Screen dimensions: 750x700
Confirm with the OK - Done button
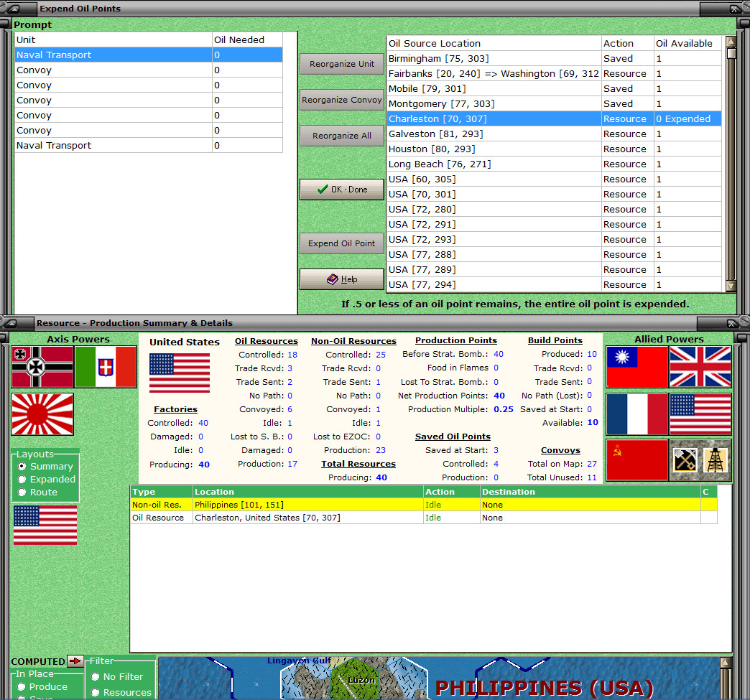click(341, 190)
